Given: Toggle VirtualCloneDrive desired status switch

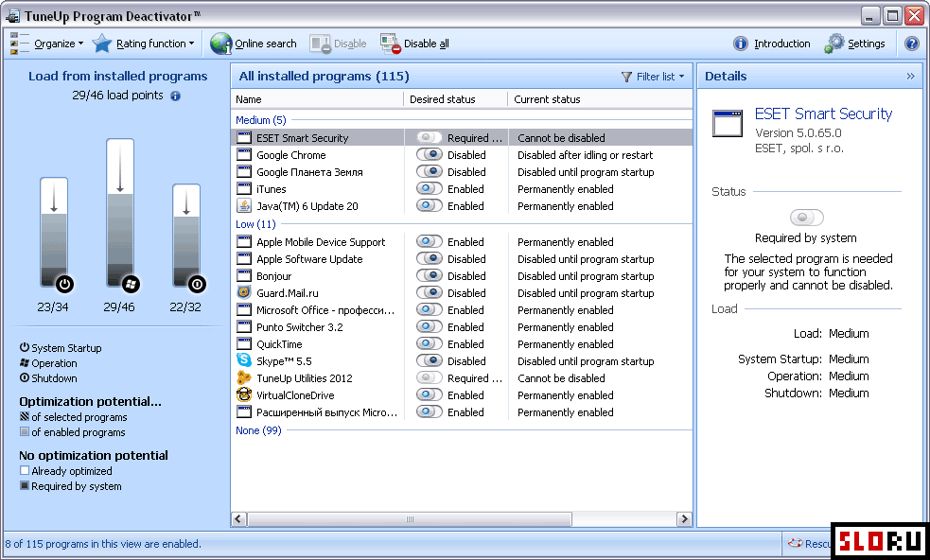Looking at the screenshot, I should 430,394.
